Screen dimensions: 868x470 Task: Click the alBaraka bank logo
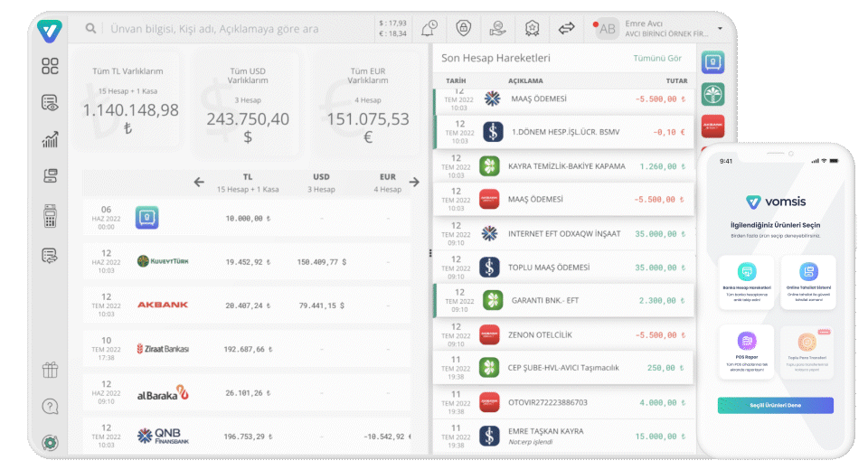pos(163,393)
